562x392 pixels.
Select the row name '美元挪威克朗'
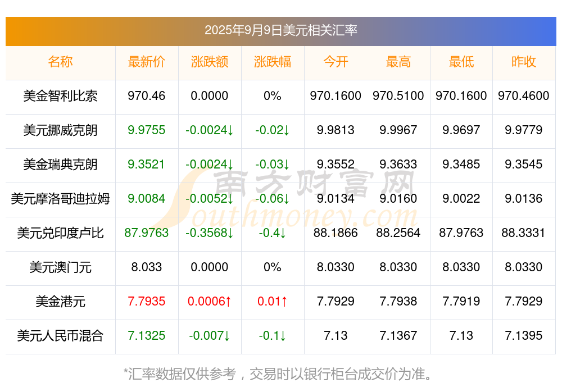(60, 130)
